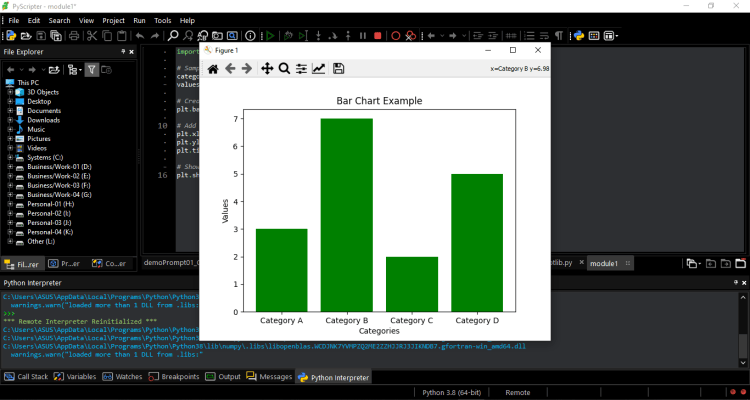Click the Python engine icon in the toolbar

[579, 36]
